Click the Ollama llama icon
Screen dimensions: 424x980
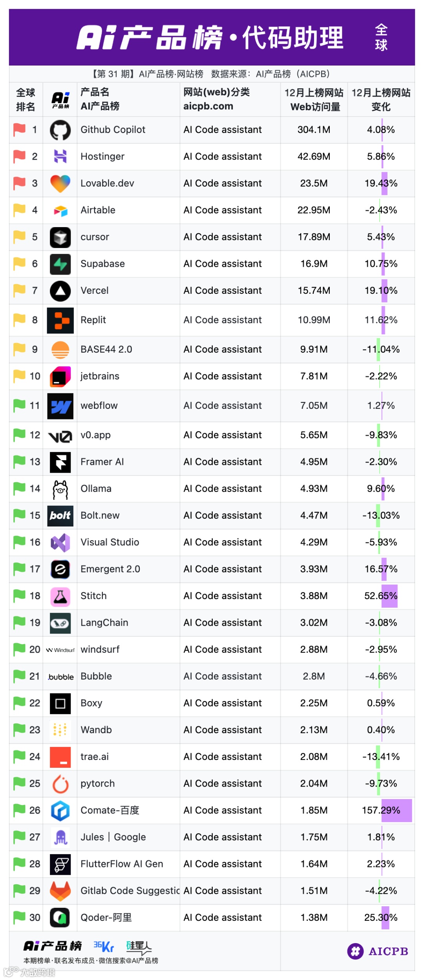[x=60, y=489]
